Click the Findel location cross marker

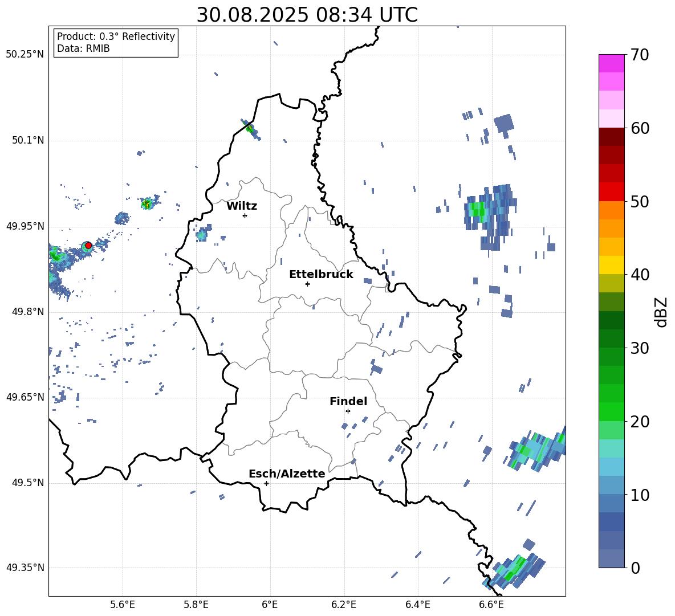click(x=348, y=411)
